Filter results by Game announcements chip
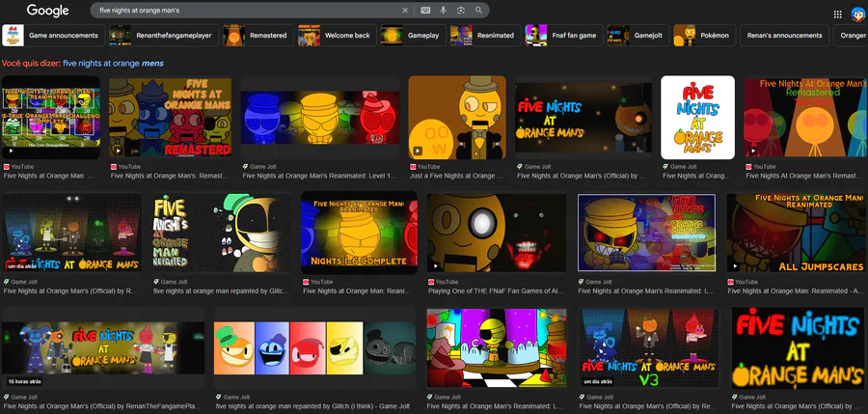Viewport: 868px width, 414px height. 53,36
